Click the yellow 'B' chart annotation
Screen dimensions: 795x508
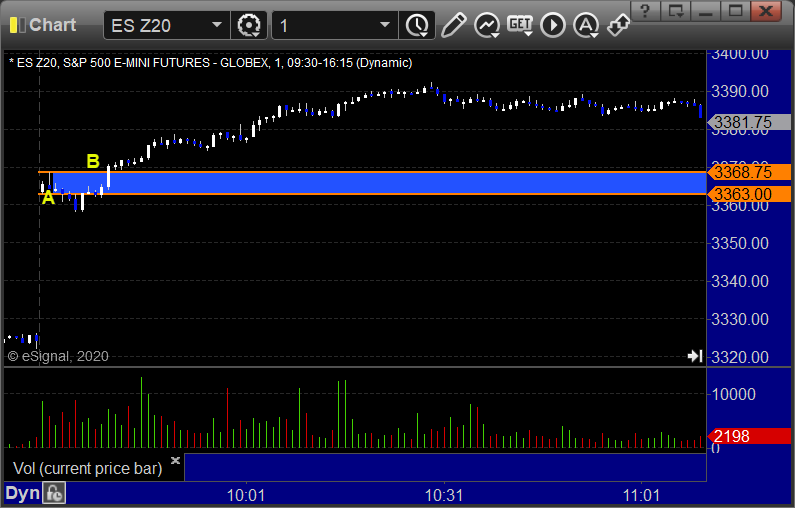click(x=93, y=161)
